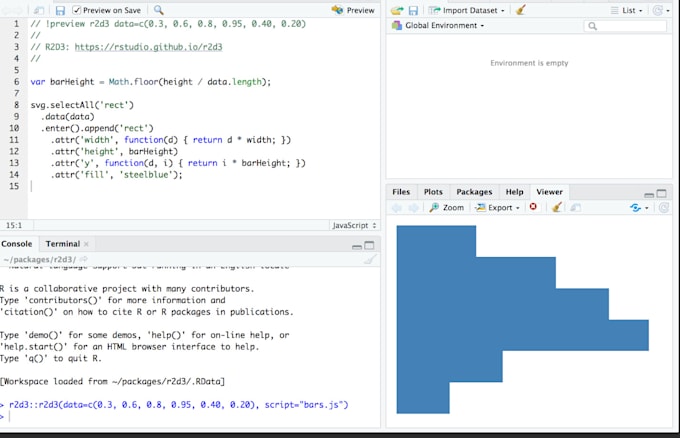The image size is (680, 438).
Task: Click the Preview button in the editor
Action: [353, 10]
